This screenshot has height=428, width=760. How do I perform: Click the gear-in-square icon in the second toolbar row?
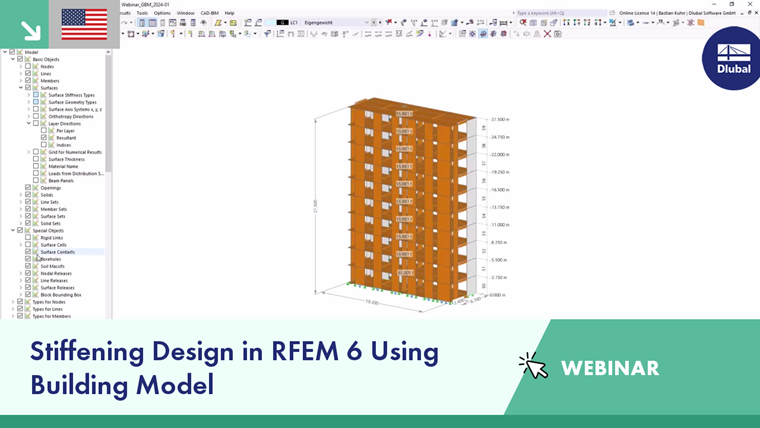click(473, 34)
